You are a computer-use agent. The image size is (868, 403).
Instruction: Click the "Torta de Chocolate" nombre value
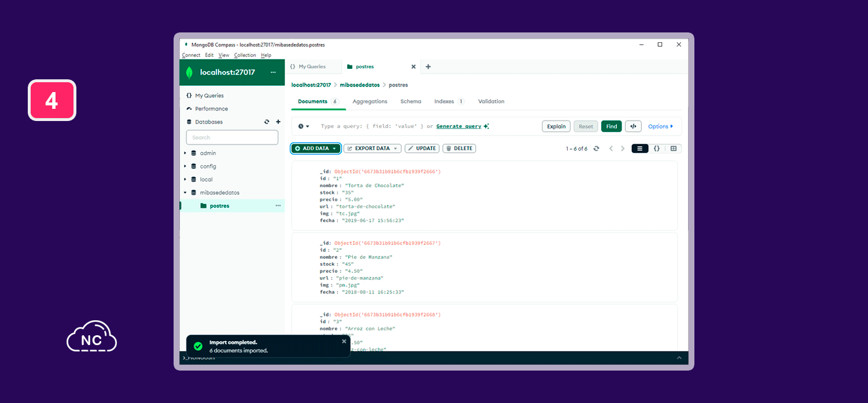(374, 186)
